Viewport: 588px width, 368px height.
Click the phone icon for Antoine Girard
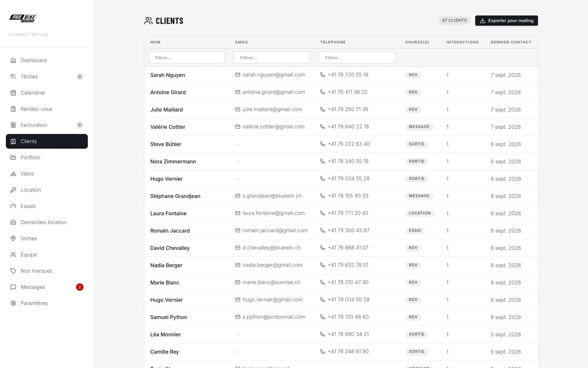tap(323, 92)
